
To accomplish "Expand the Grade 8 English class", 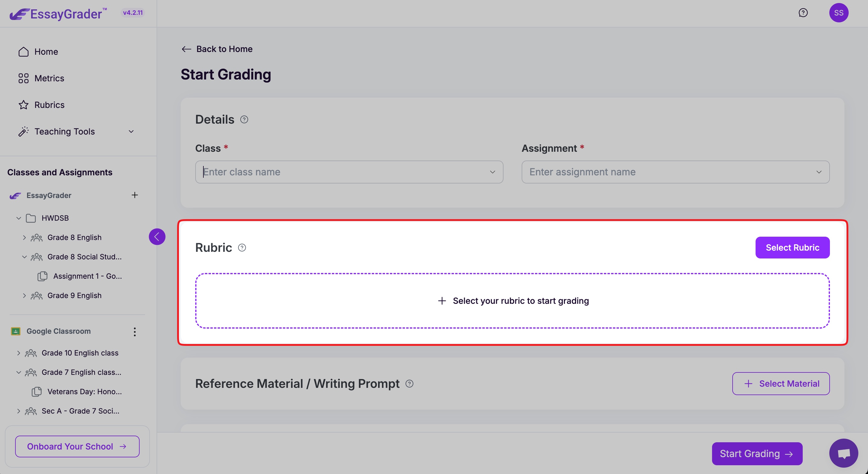I will pyautogui.click(x=24, y=237).
